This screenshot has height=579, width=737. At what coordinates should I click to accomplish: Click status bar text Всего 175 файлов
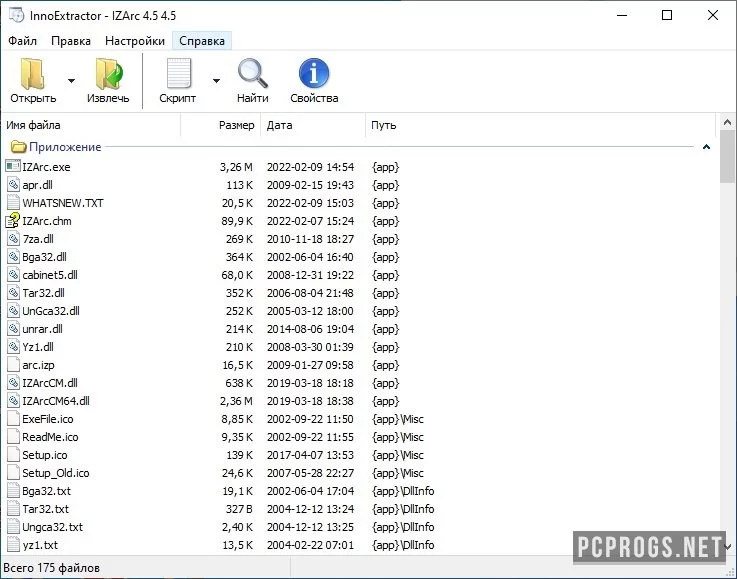51,568
